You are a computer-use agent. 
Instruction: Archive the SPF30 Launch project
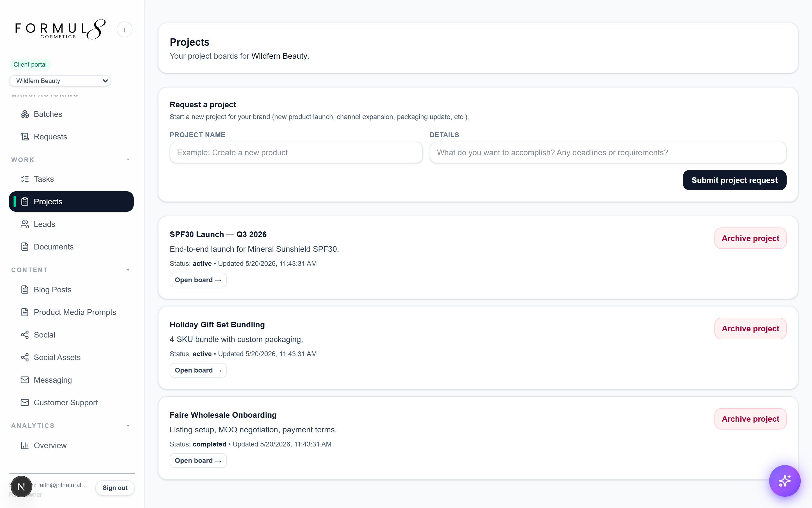coord(750,238)
